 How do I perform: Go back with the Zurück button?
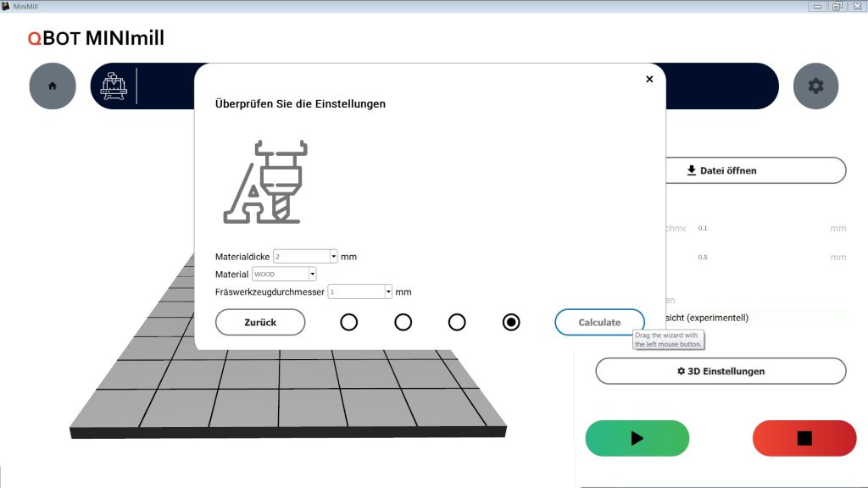259,322
